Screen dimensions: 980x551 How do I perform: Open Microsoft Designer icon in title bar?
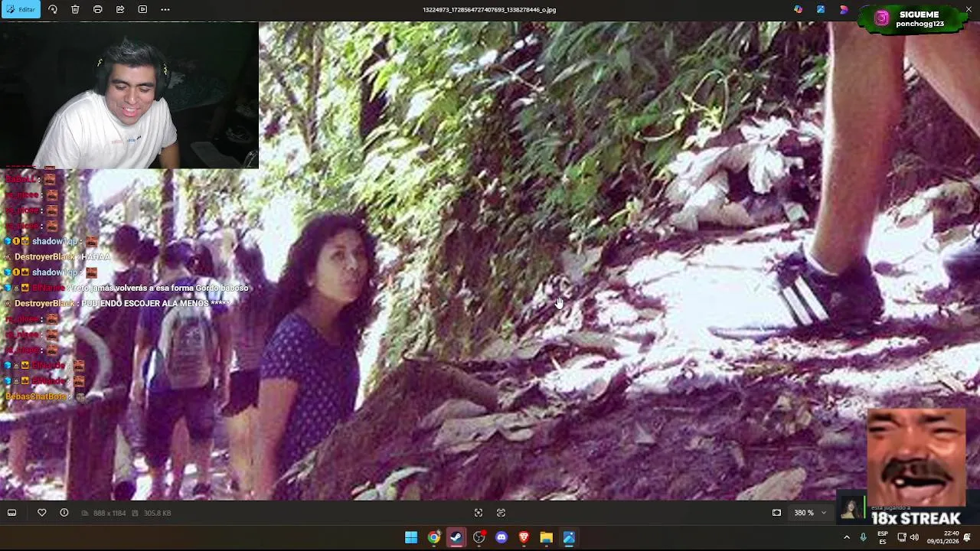[799, 9]
